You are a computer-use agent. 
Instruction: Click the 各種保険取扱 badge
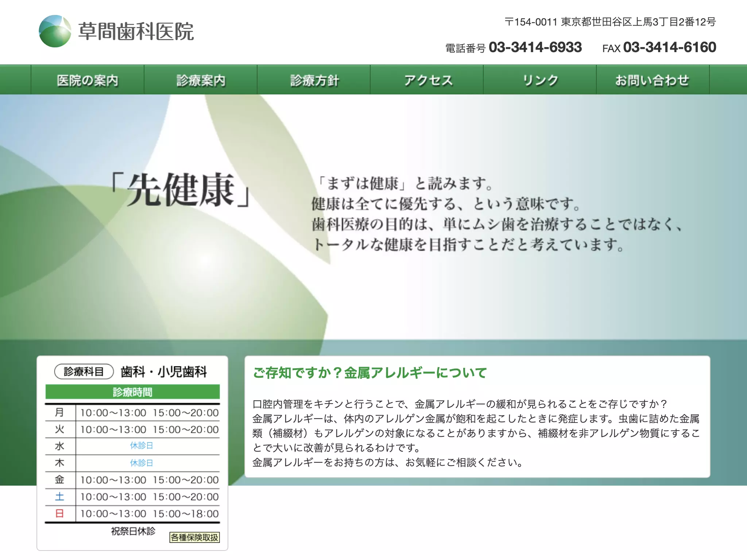[x=195, y=537]
